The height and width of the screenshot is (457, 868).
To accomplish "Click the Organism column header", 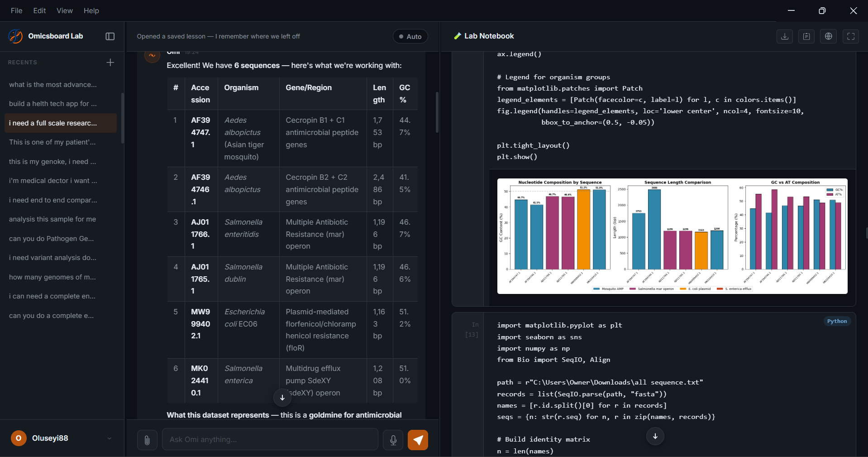I will pos(248,94).
